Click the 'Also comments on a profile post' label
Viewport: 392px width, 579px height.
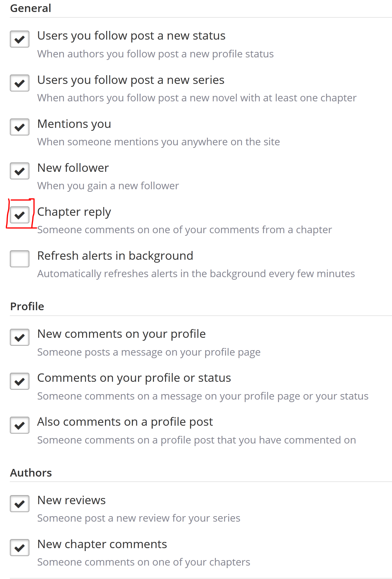(x=125, y=422)
